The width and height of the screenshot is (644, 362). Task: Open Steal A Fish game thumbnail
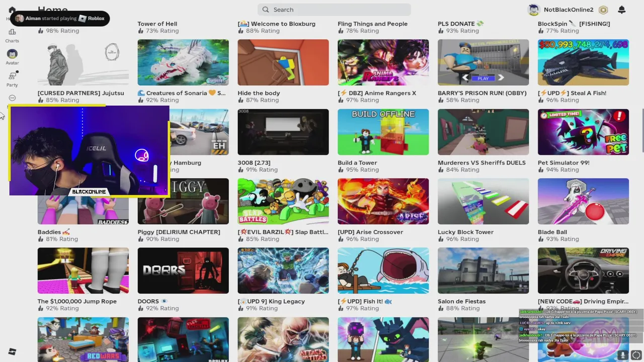[x=584, y=62]
